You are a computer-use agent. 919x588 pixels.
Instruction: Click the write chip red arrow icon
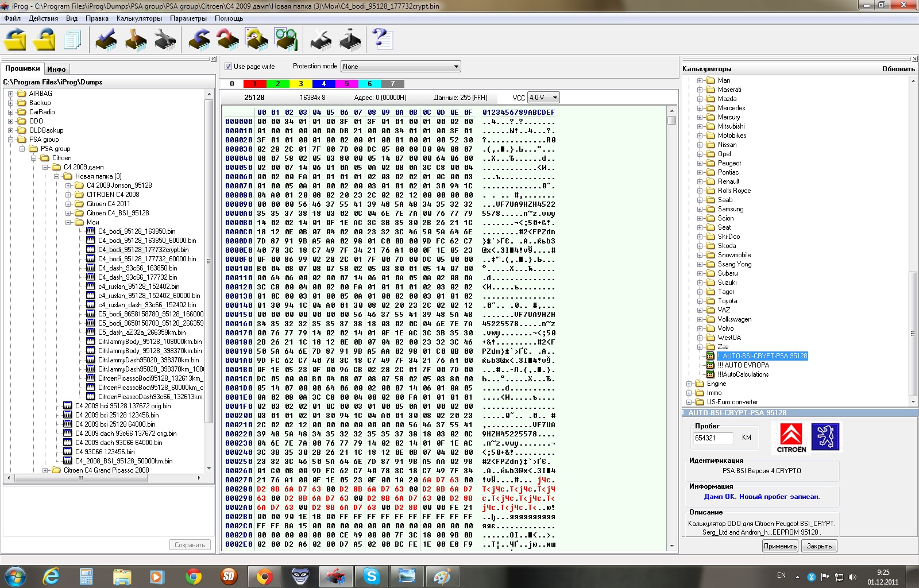pos(227,40)
